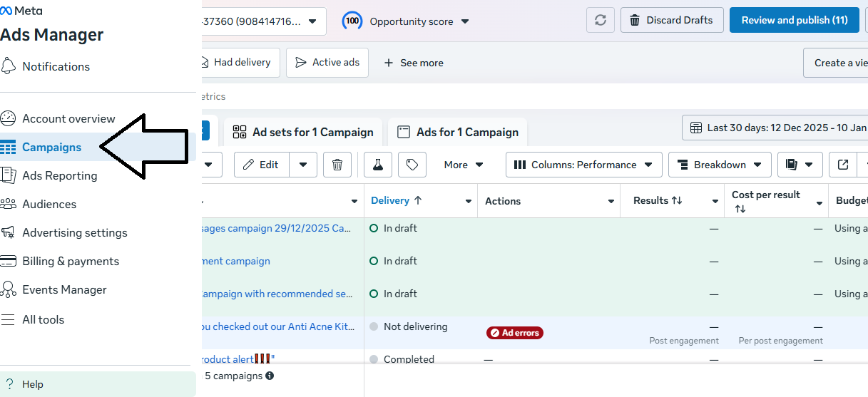Click the Campaigns grid icon
Viewport: 868px width, 397px height.
[x=8, y=148]
